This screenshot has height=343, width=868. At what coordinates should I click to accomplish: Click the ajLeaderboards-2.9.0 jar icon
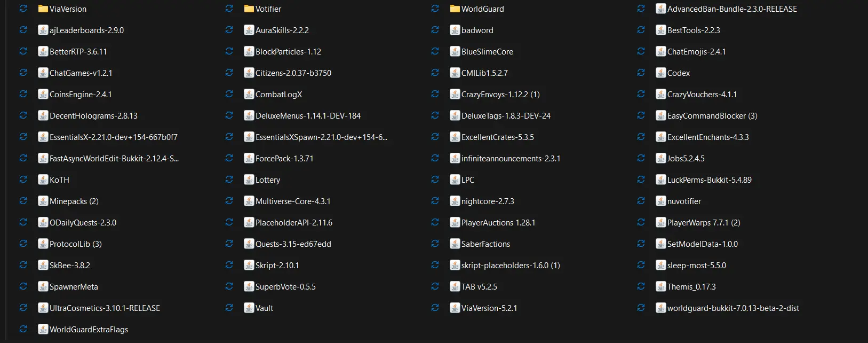[x=43, y=30]
